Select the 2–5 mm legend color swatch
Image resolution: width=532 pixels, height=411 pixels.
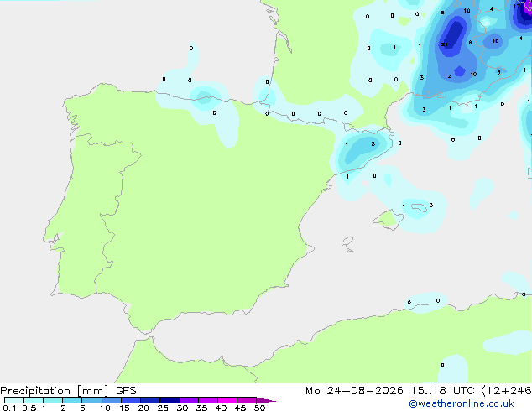pos(72,400)
